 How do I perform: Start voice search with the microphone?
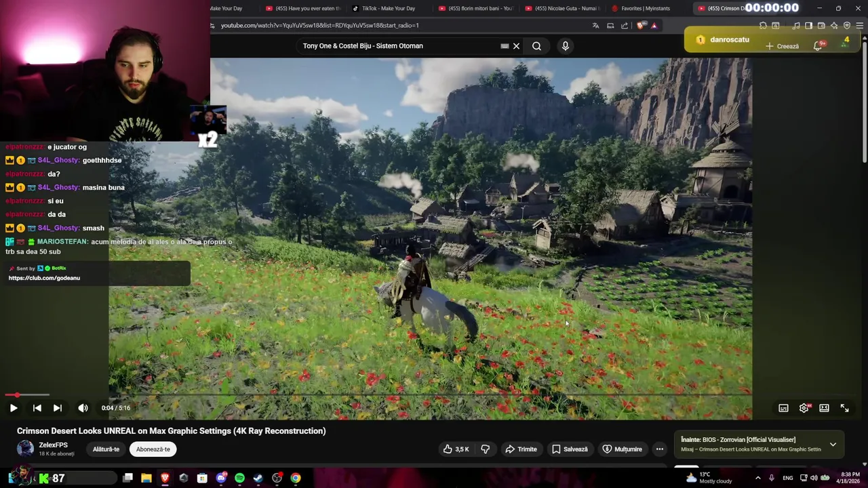pyautogui.click(x=565, y=46)
